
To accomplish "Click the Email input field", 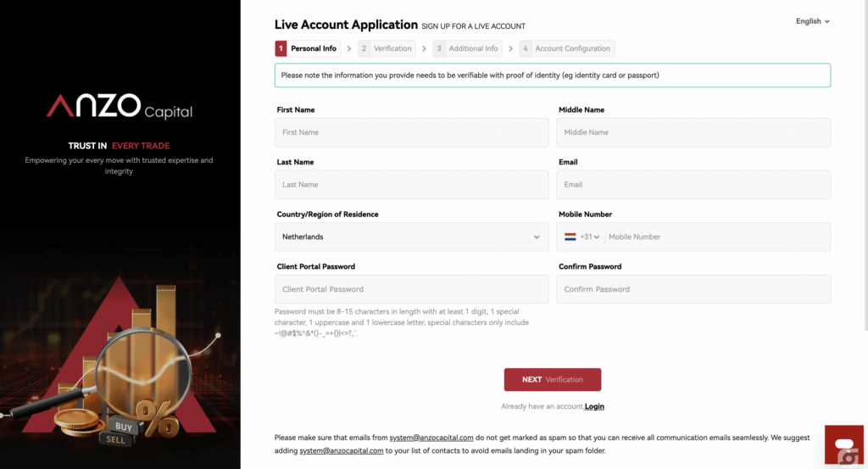I will click(x=693, y=185).
